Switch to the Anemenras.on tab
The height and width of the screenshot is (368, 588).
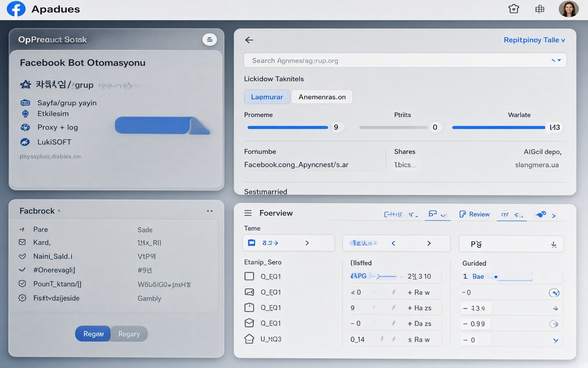(x=322, y=97)
